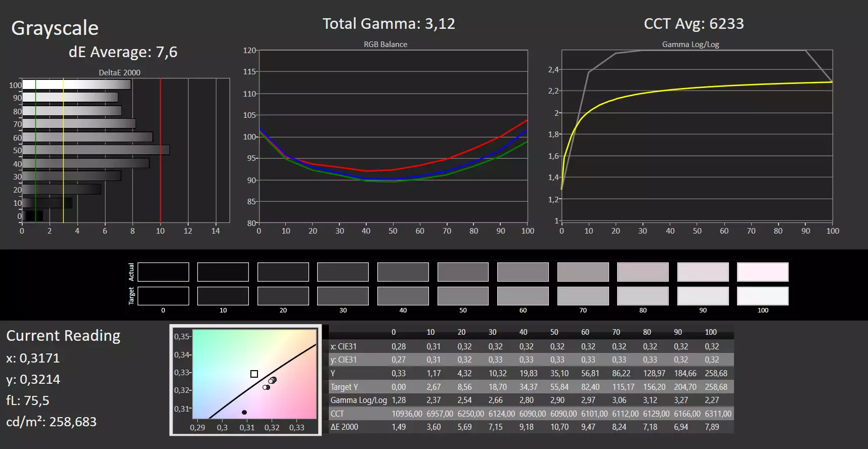The width and height of the screenshot is (868, 449).
Task: Click the Gamma Log/Log row label
Action: pyautogui.click(x=359, y=400)
